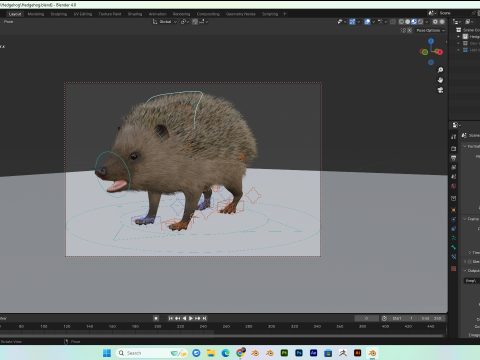
Task: Open the Armature data properties tab icon
Action: (454, 238)
